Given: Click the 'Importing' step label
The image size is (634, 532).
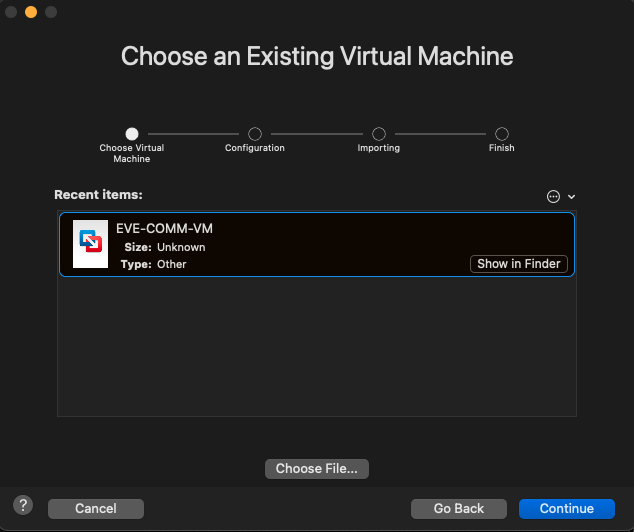Looking at the screenshot, I should 379,148.
